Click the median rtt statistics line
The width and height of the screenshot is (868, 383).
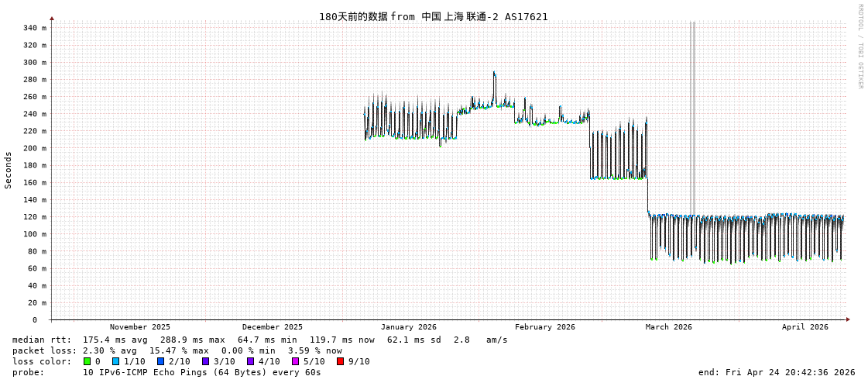[259, 340]
